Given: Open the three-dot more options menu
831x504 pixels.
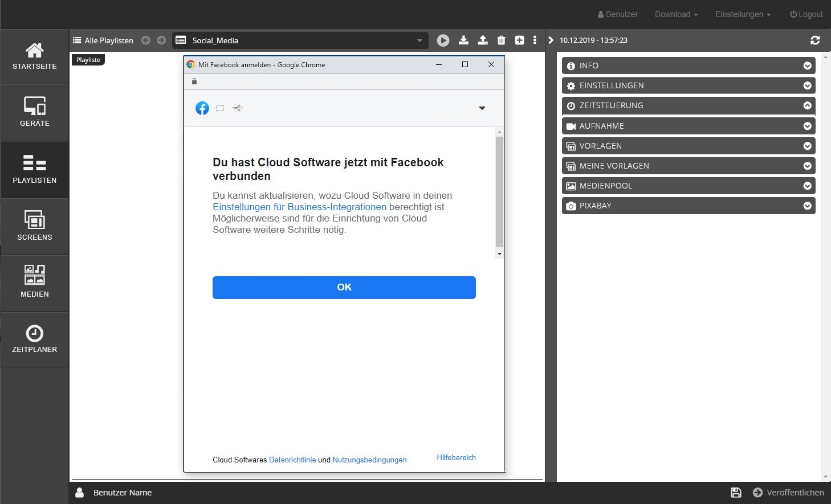Looking at the screenshot, I should (535, 40).
